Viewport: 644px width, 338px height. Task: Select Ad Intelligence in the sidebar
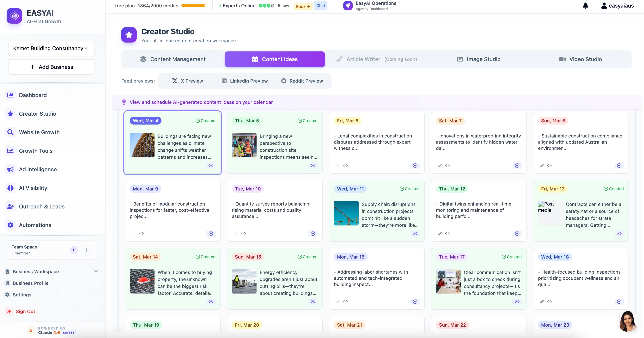coord(38,169)
